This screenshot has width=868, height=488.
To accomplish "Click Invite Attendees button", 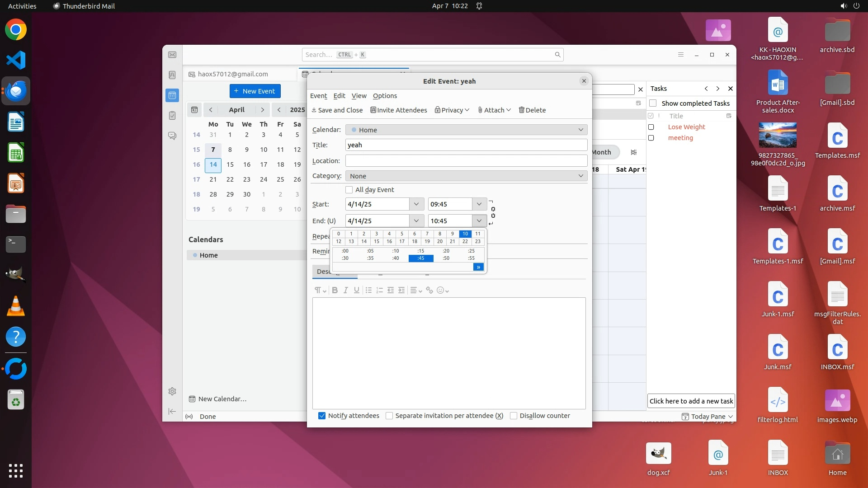I will (x=398, y=110).
